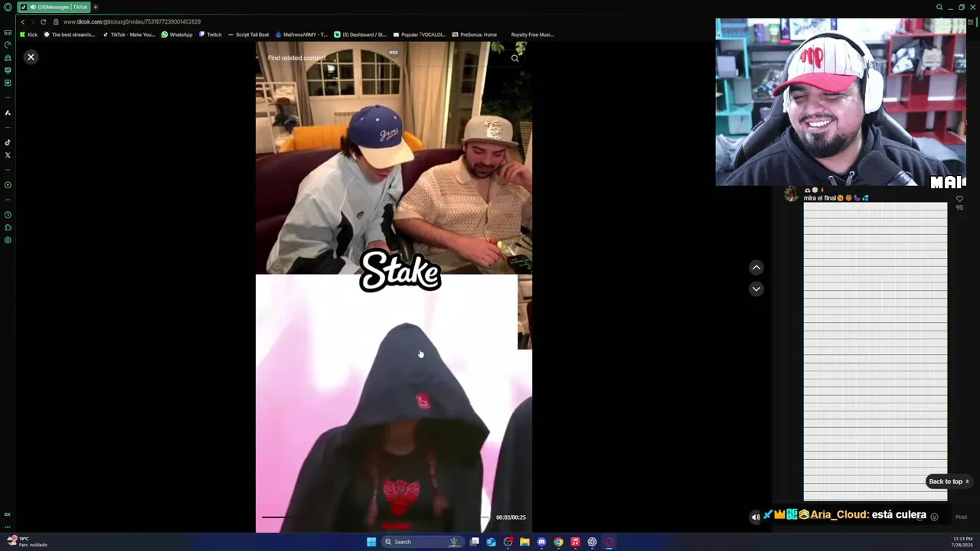Click the video progress bar
980x551 pixels.
pos(375,517)
